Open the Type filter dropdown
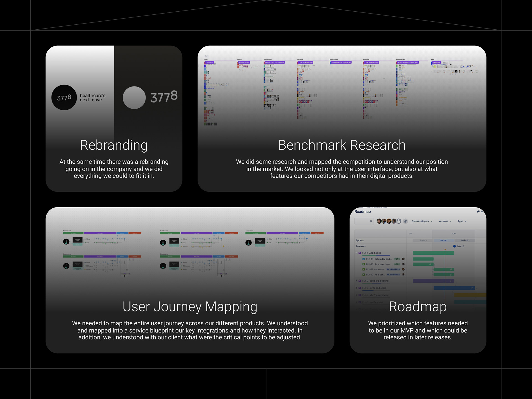 click(x=462, y=221)
